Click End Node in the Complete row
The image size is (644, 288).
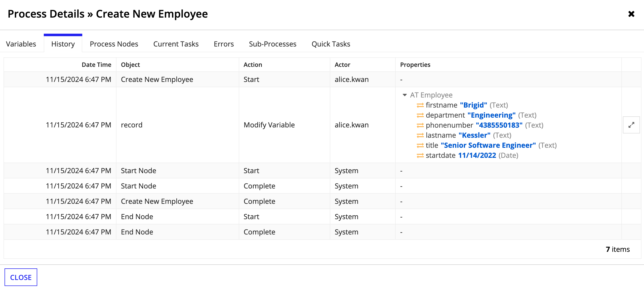tap(137, 232)
